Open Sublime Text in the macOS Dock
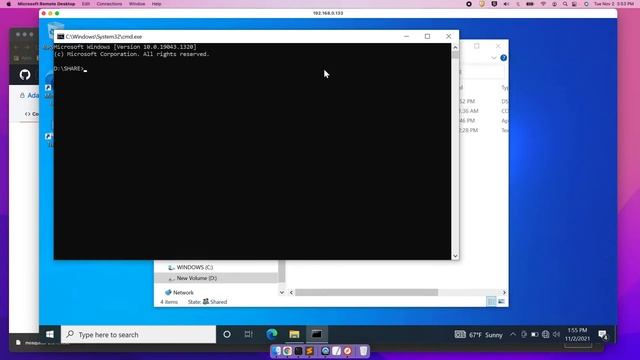 coord(309,351)
